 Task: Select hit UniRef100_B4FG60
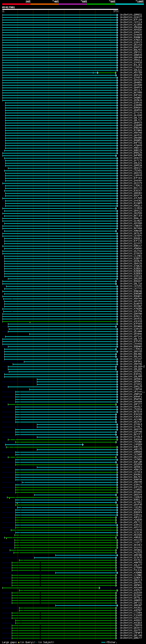tap(131, 95)
